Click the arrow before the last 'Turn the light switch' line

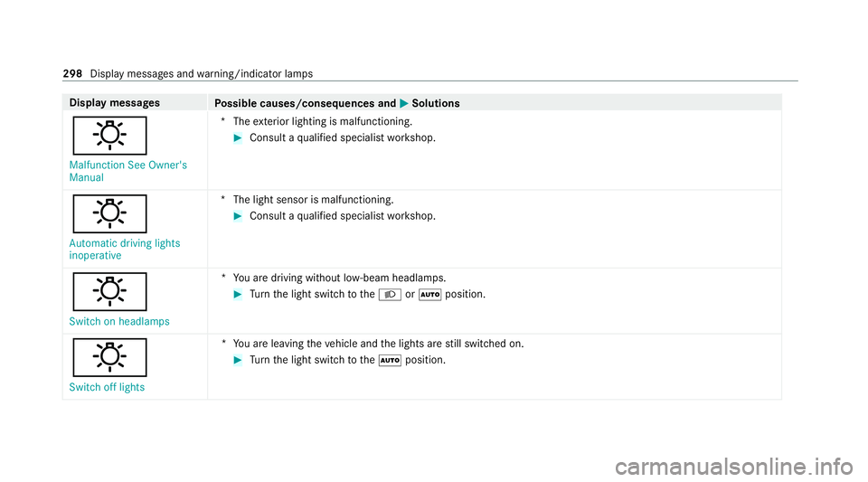pyautogui.click(x=238, y=360)
